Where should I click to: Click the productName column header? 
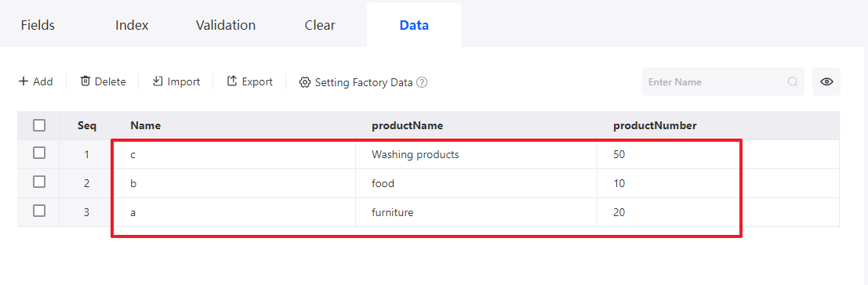[408, 125]
